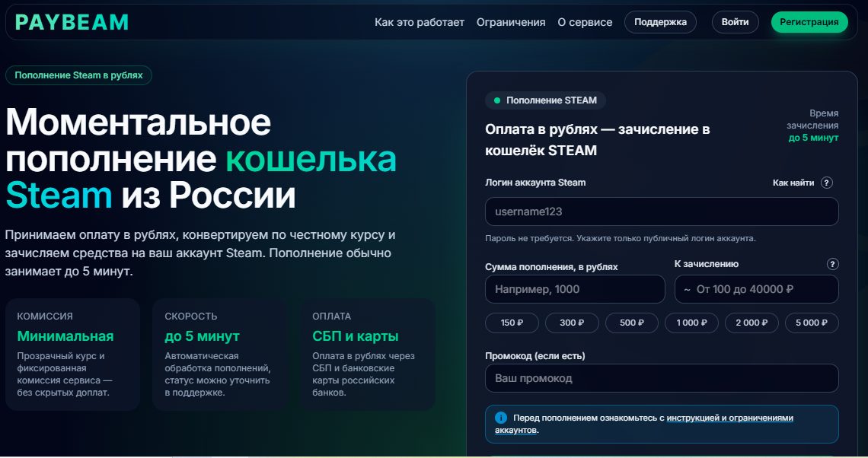Click the question icon beside 'К зачислению'
Viewport: 868px width, 458px height.
(832, 264)
